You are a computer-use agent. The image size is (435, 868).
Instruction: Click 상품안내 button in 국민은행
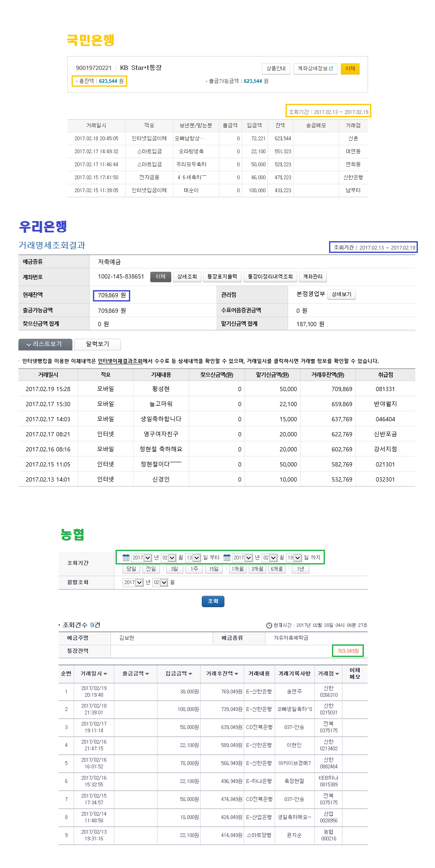tap(276, 69)
